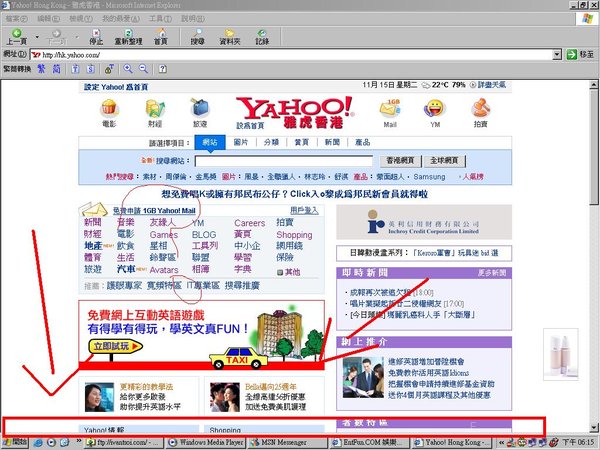The image size is (600, 450).
Task: Click the Samsung trending search link
Action: tap(429, 177)
